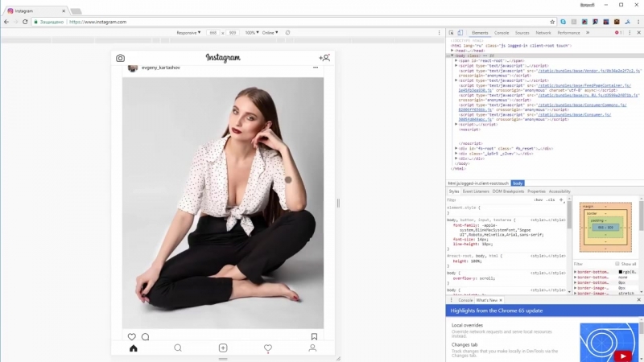
Task: Expand the div fb-root node
Action: tap(456, 149)
